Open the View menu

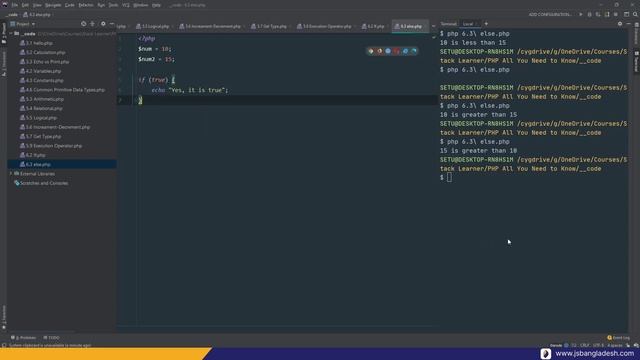(x=37, y=5)
